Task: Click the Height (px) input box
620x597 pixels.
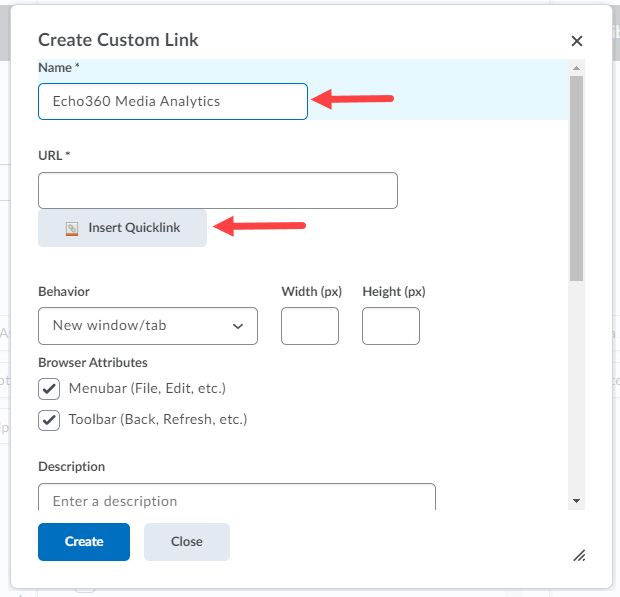Action: 391,326
